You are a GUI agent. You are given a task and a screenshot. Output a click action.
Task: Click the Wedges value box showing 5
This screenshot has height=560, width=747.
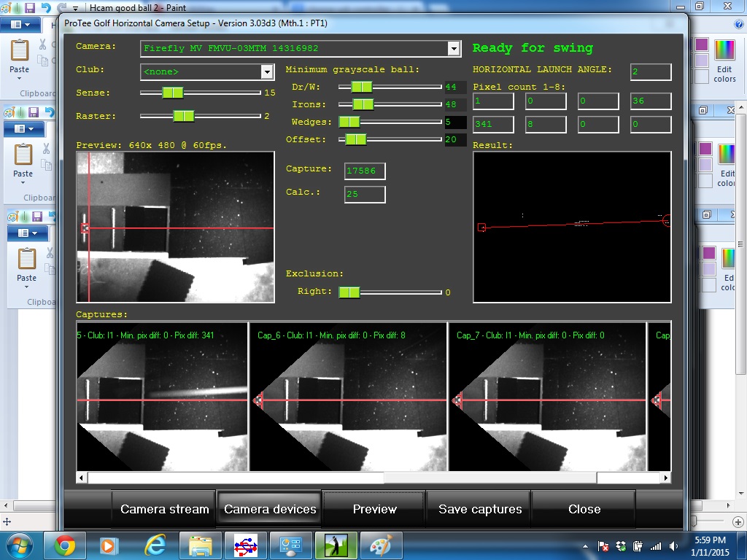point(455,122)
